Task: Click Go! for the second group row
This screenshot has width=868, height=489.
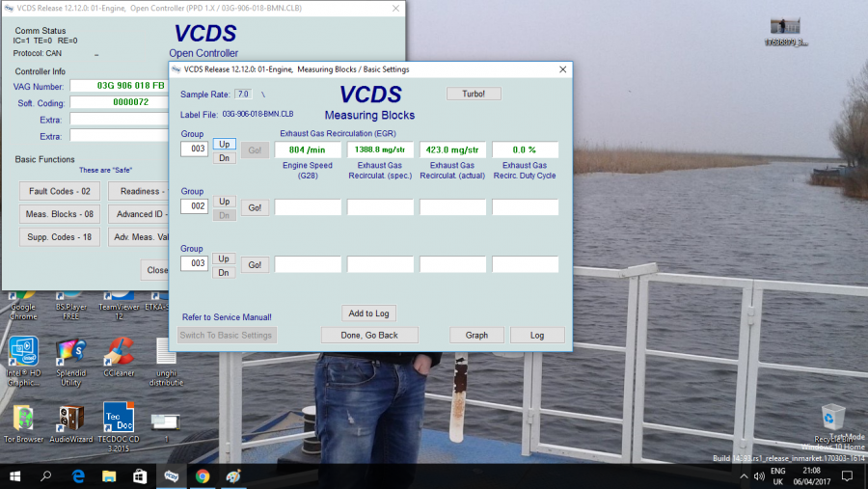Action: [x=255, y=207]
